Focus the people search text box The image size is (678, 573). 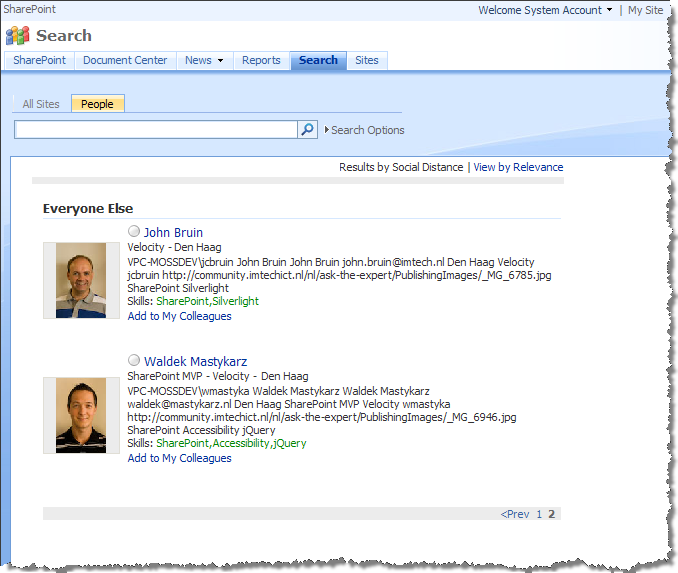point(156,129)
